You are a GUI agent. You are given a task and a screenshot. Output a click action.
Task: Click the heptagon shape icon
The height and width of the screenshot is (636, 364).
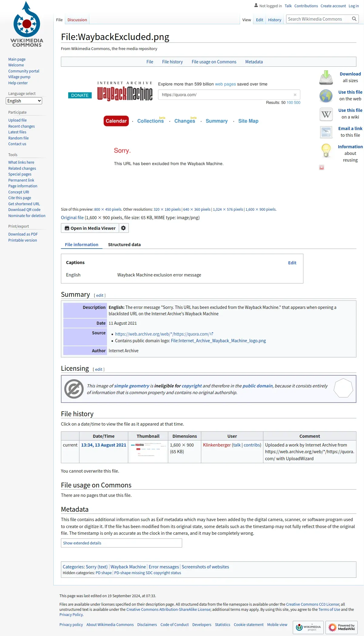pyautogui.click(x=343, y=388)
